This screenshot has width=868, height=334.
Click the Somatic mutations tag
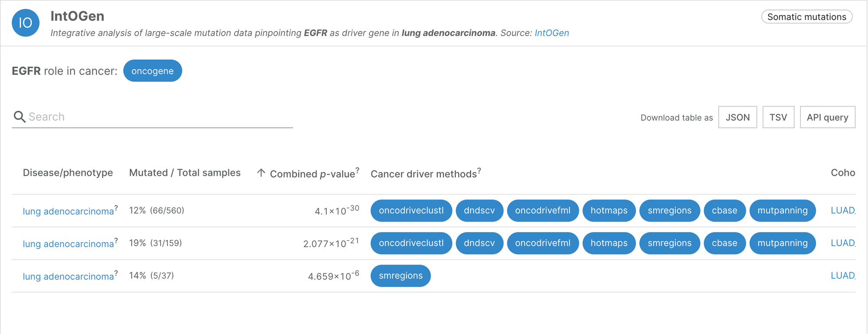pyautogui.click(x=807, y=17)
